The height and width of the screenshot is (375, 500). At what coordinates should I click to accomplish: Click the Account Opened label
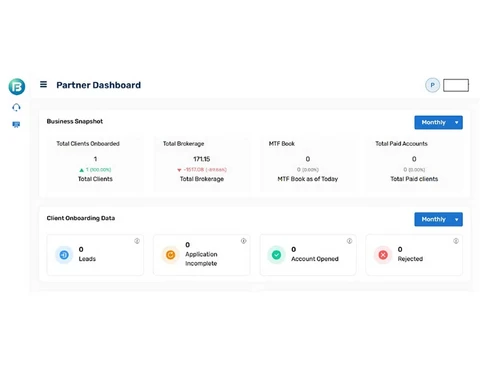click(x=315, y=259)
